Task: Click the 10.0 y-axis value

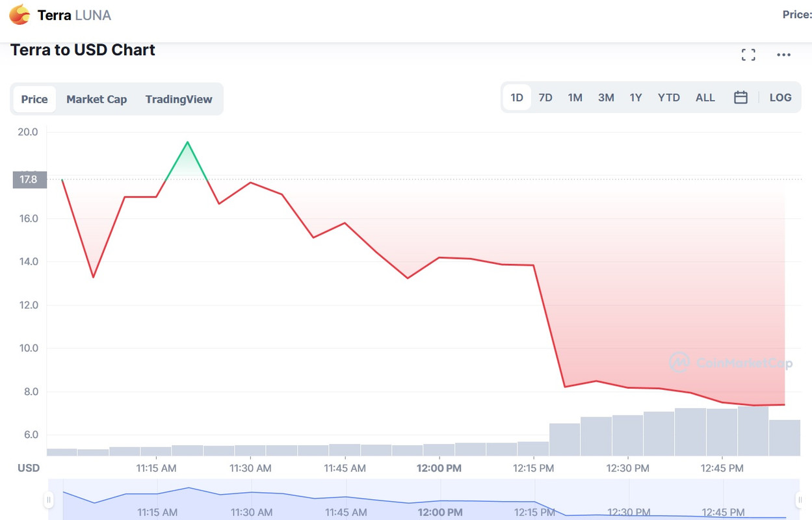Action: tap(29, 348)
